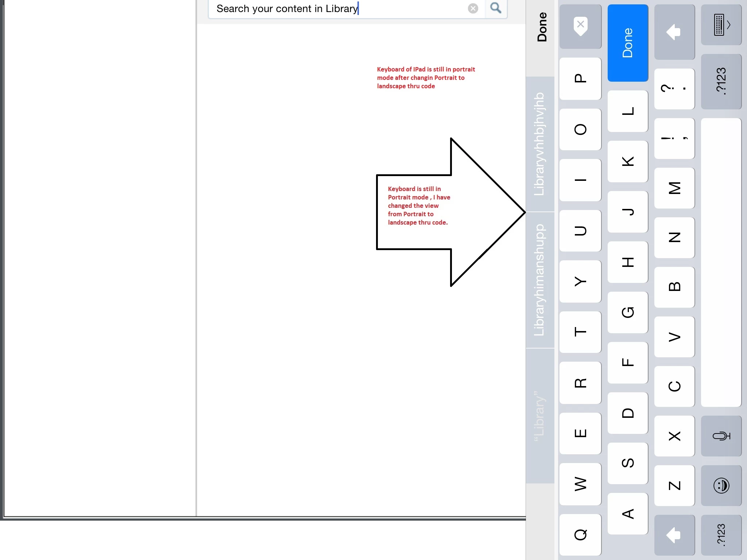This screenshot has height=560, width=747.
Task: Clear the search field text
Action: [473, 8]
